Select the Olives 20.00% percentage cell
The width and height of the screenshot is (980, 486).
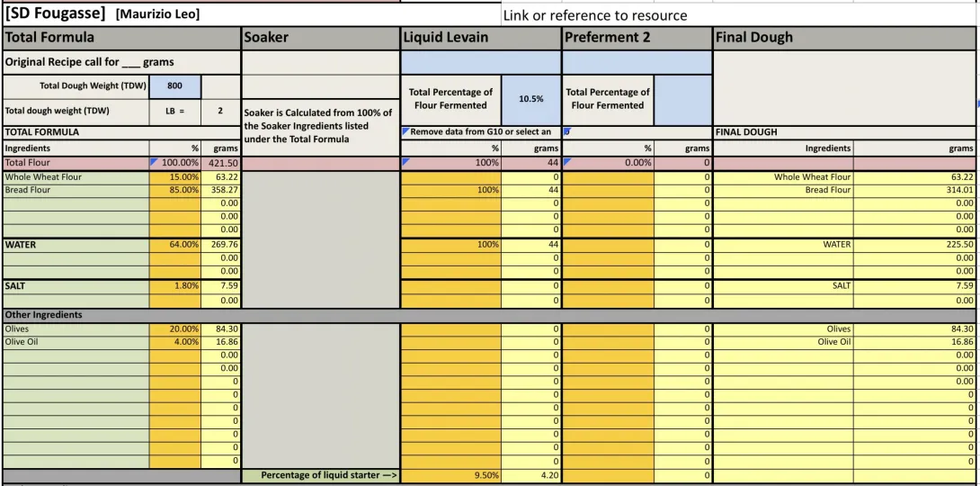tap(175, 329)
